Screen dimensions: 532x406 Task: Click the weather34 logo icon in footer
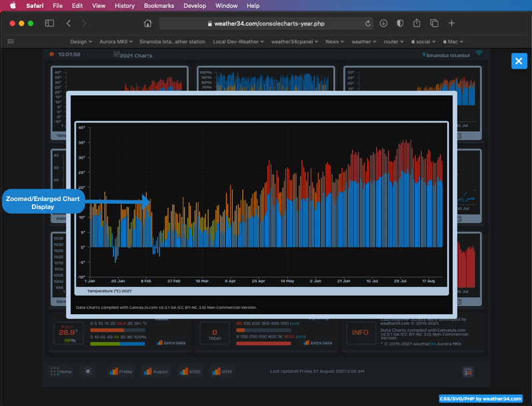[467, 371]
